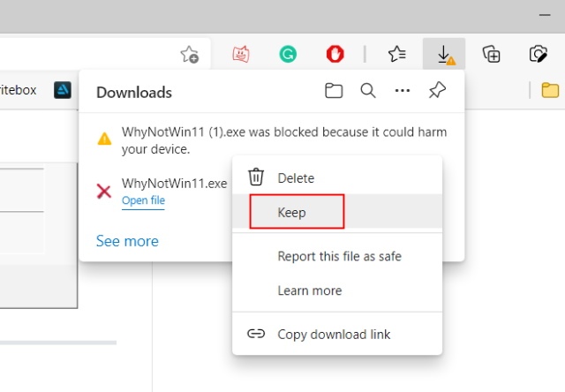
Task: Click the yellow warning triangle beside blocked file
Action: pos(104,139)
